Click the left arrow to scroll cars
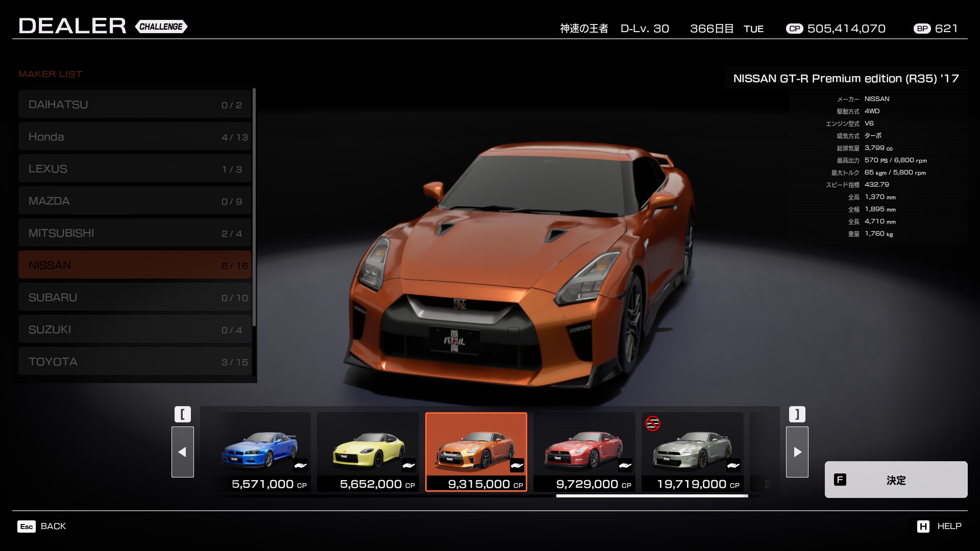 pyautogui.click(x=182, y=452)
